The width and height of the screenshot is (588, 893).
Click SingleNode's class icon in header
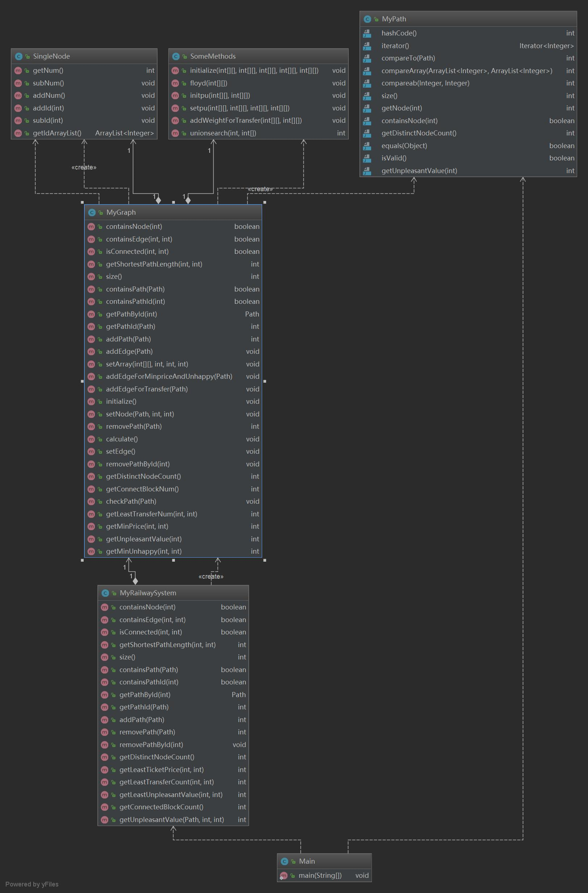click(18, 56)
